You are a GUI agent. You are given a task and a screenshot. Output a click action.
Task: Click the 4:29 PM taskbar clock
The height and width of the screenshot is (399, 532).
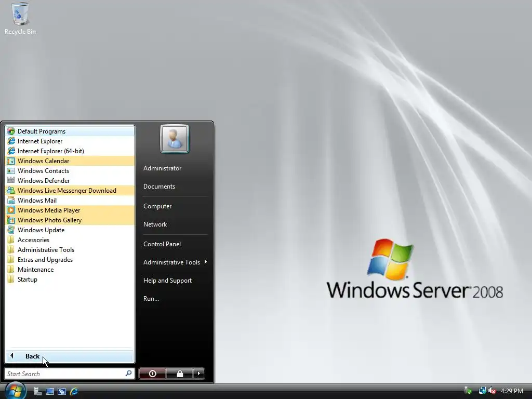coord(512,391)
